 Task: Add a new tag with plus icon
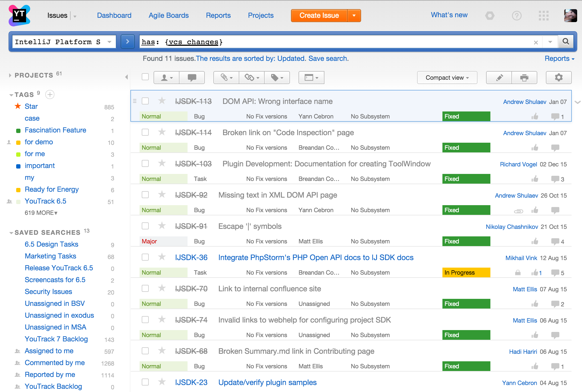(50, 94)
